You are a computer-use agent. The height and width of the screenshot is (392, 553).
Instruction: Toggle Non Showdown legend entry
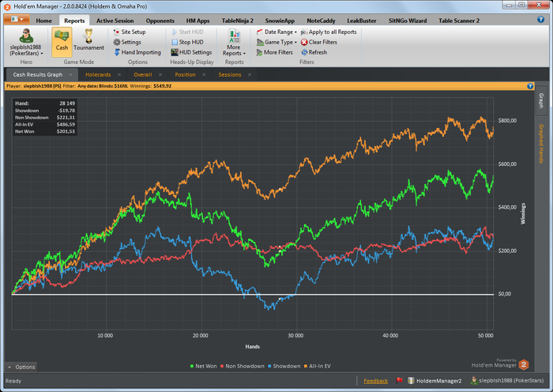click(243, 366)
